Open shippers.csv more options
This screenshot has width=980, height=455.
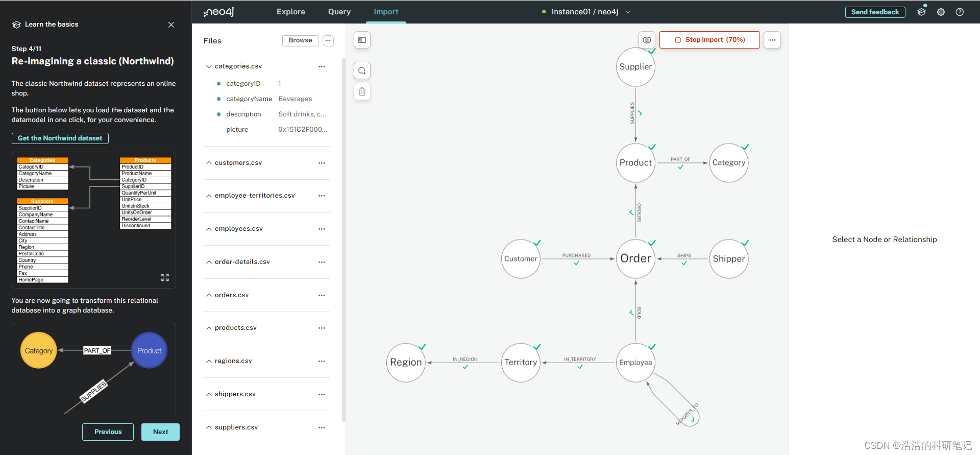pos(322,394)
